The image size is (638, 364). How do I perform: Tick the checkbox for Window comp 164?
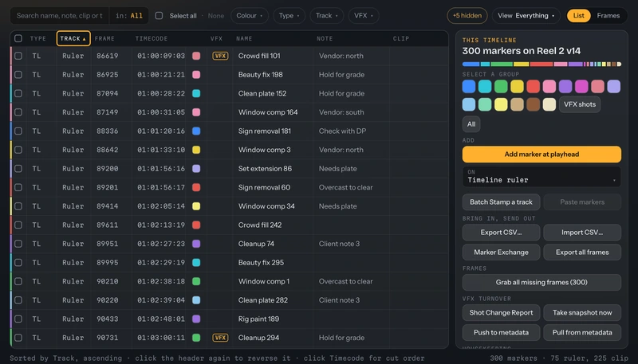tap(18, 112)
